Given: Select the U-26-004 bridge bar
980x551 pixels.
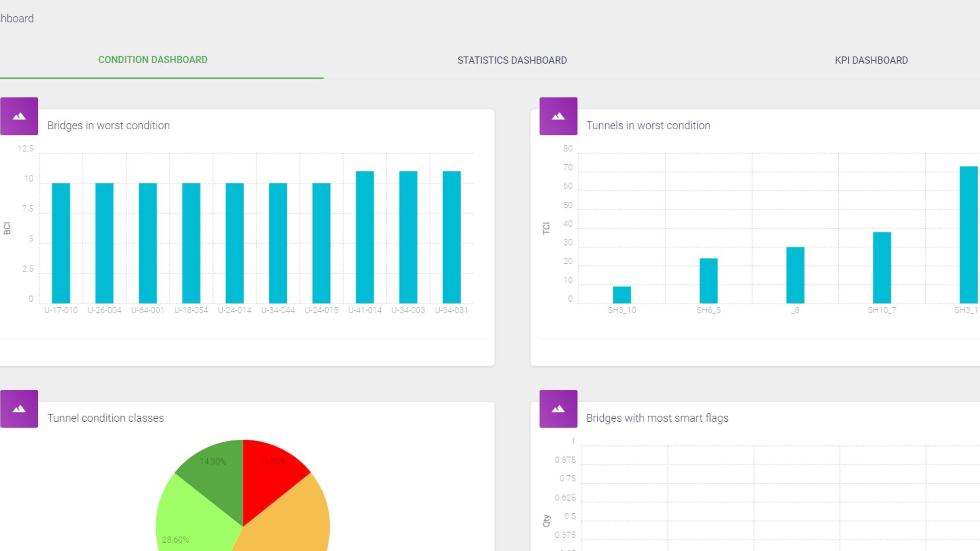Looking at the screenshot, I should coord(104,243).
